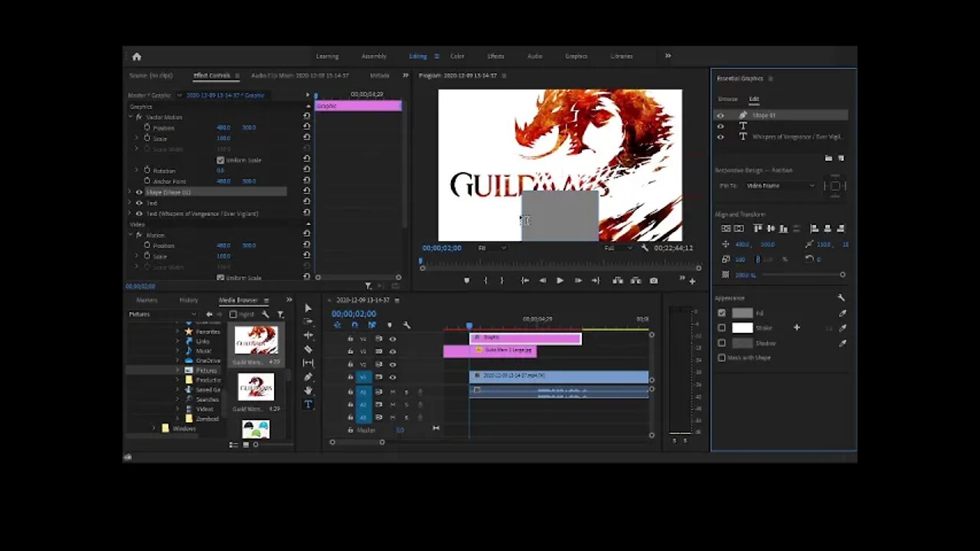Screen dimensions: 980x551
Task: Toggle timeline snapping magnet
Action: tap(354, 325)
